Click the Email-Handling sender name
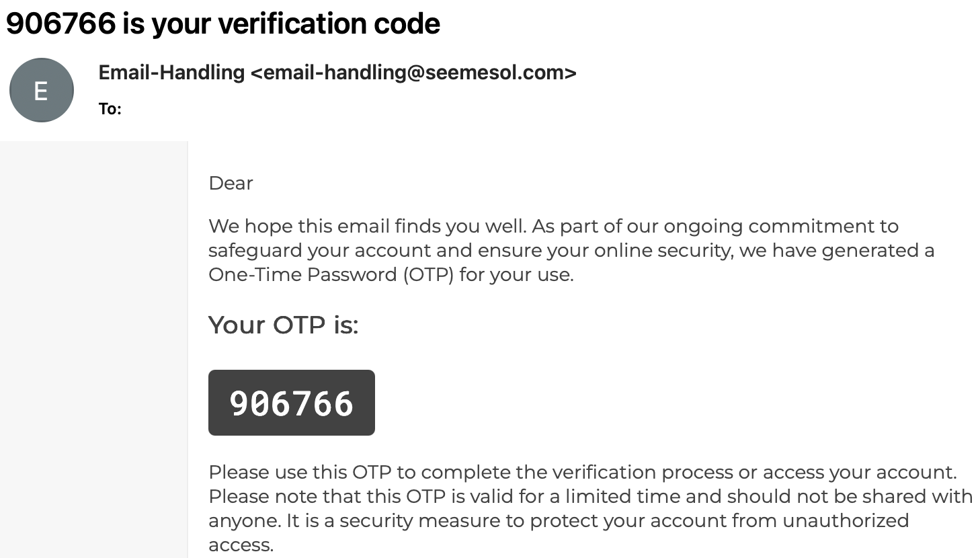 [171, 73]
